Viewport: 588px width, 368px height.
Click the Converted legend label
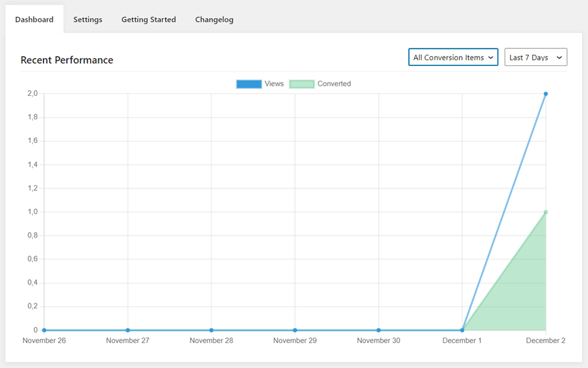tap(334, 84)
